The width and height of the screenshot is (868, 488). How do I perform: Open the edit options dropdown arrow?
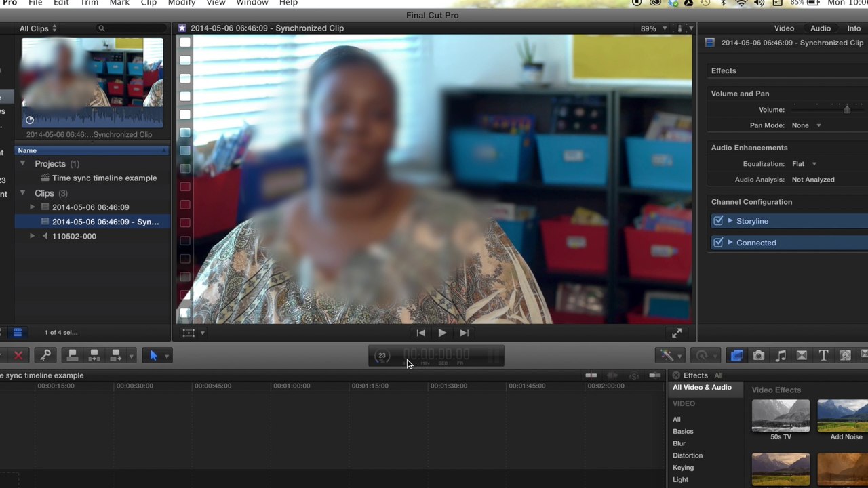pos(131,356)
